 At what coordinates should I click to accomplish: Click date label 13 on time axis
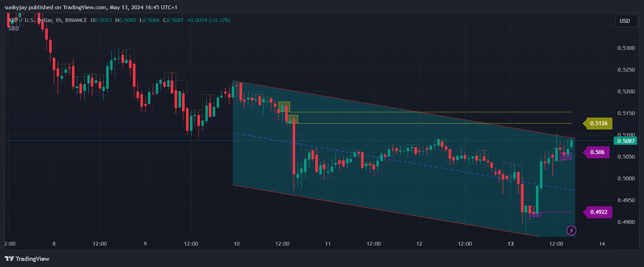[x=511, y=244]
